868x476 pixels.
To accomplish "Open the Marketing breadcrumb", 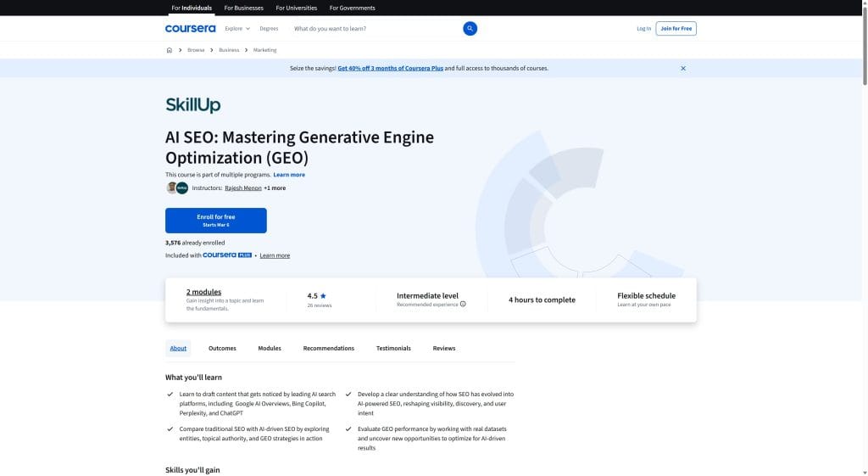I will [264, 50].
